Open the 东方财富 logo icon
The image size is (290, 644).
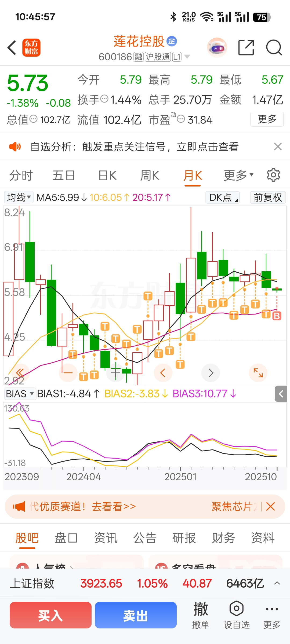tap(31, 48)
